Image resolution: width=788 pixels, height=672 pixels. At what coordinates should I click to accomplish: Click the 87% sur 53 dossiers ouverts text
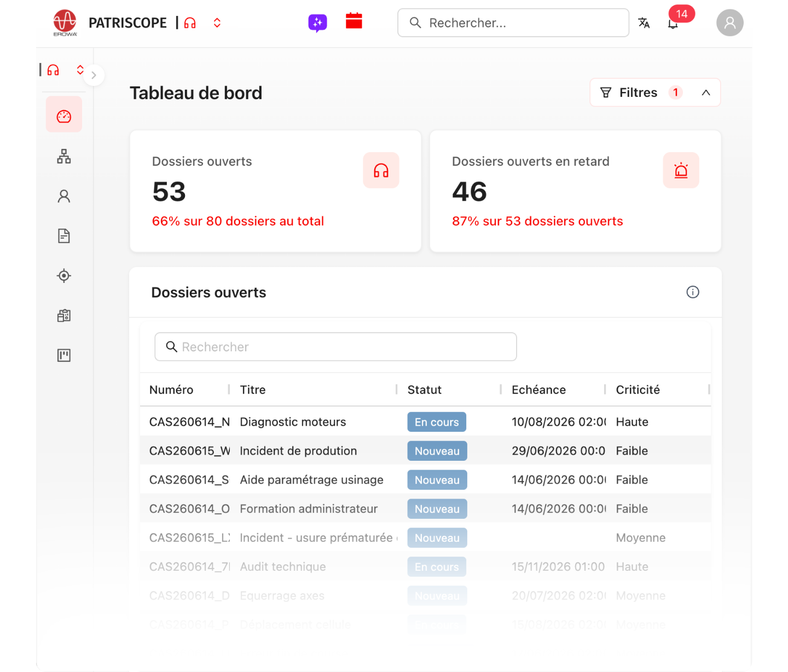[x=537, y=221]
